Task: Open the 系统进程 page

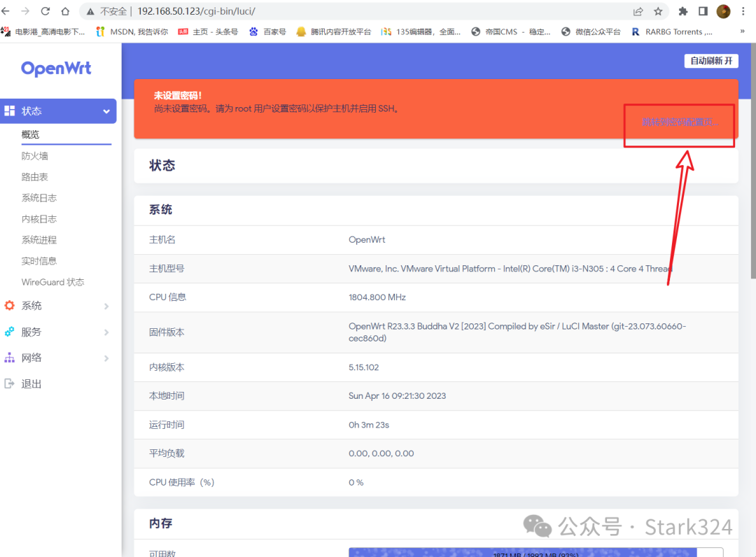Action: 39,239
